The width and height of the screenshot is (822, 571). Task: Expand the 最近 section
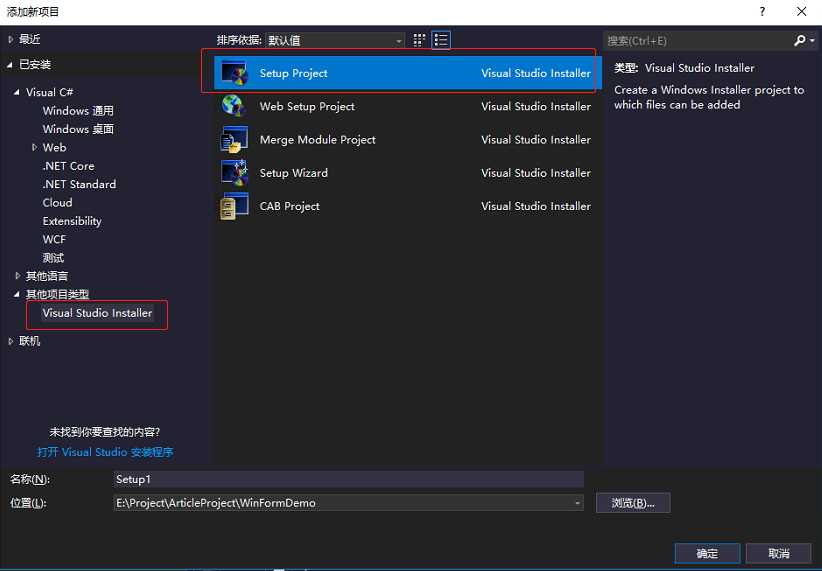tap(10, 39)
